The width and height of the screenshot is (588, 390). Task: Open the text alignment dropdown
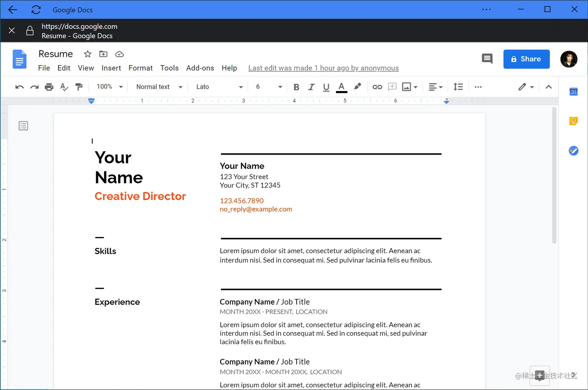(436, 87)
